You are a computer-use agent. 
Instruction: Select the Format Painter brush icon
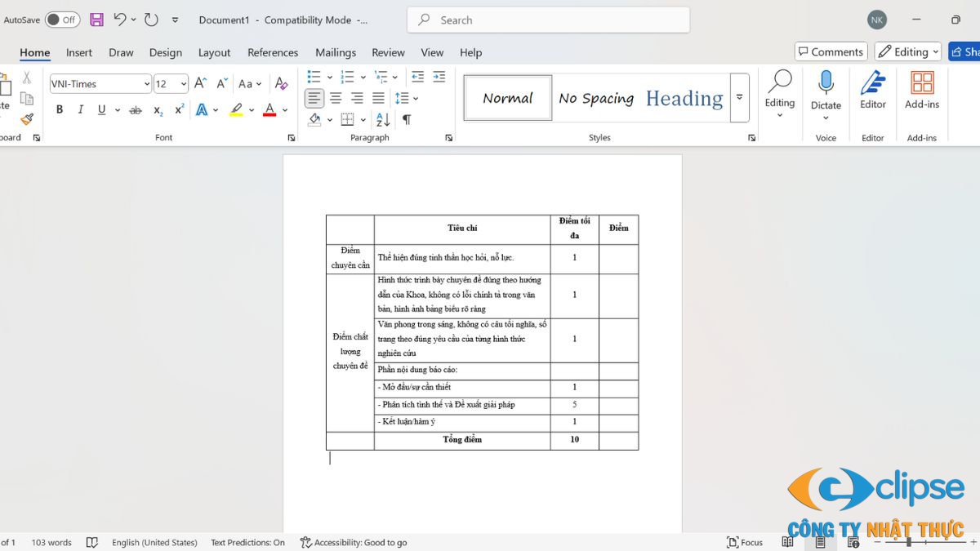[x=27, y=119]
